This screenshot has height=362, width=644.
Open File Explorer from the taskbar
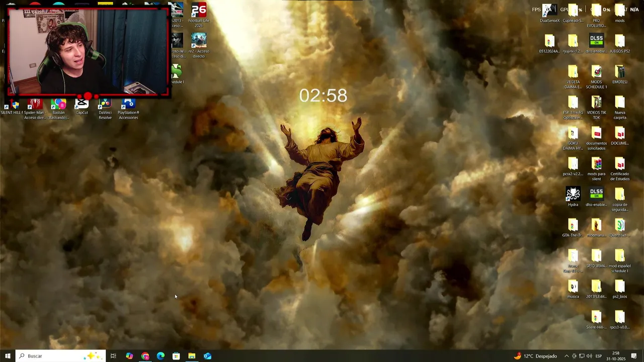pyautogui.click(x=192, y=356)
